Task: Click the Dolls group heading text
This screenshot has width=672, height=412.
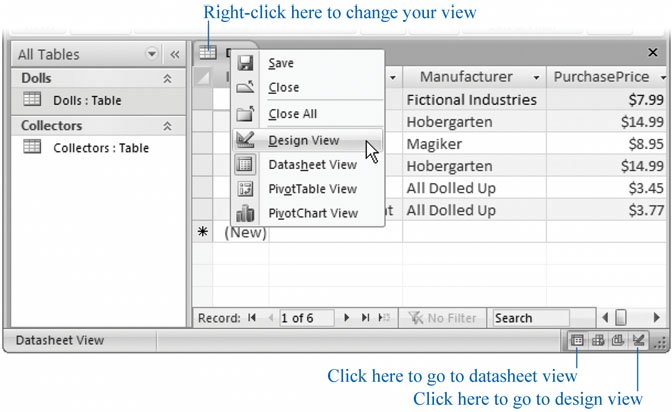Action: click(x=36, y=78)
